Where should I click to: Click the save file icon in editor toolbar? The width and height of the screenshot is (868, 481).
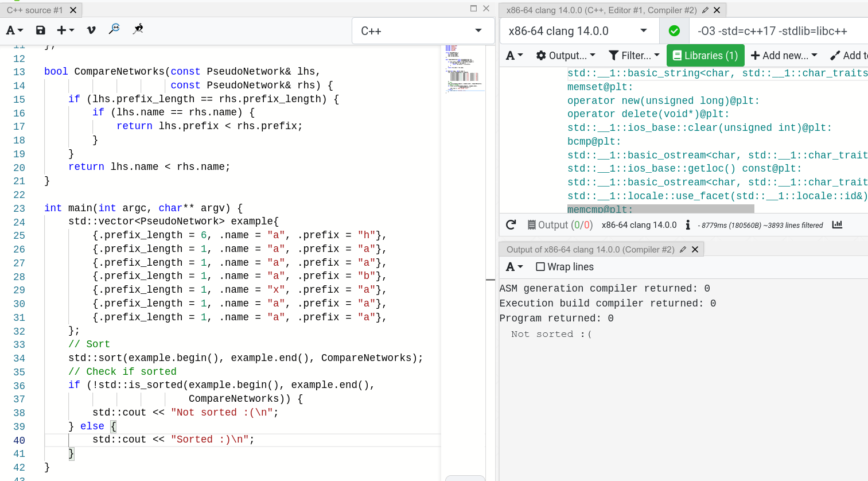click(x=40, y=30)
